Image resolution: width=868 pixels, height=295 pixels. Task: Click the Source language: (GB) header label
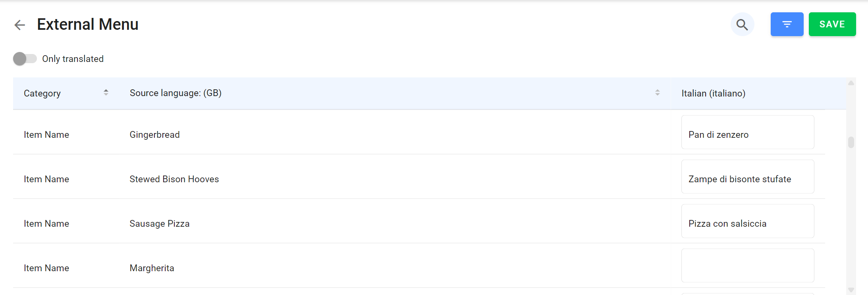(176, 93)
